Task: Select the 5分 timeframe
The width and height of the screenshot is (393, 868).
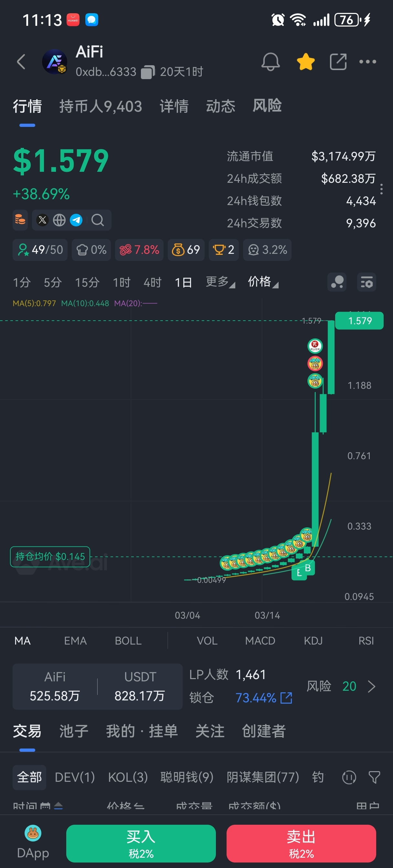Action: [53, 282]
